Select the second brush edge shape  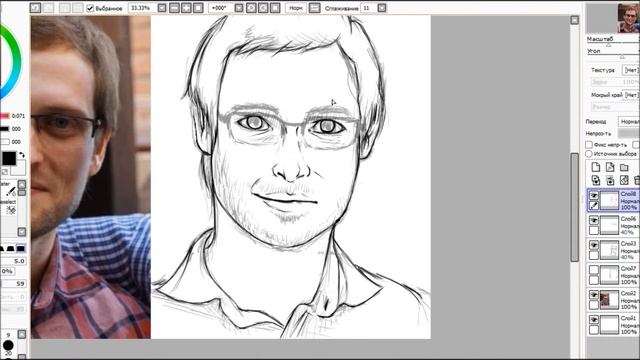(x=10, y=249)
